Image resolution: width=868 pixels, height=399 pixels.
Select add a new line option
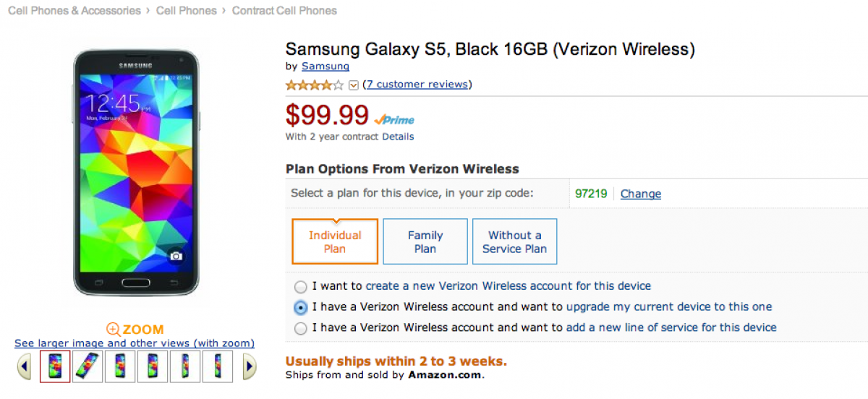301,328
